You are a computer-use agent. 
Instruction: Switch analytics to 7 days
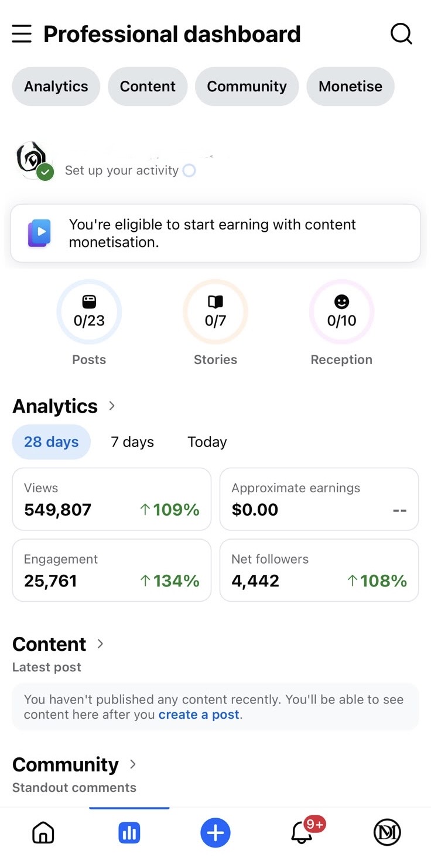coord(132,442)
